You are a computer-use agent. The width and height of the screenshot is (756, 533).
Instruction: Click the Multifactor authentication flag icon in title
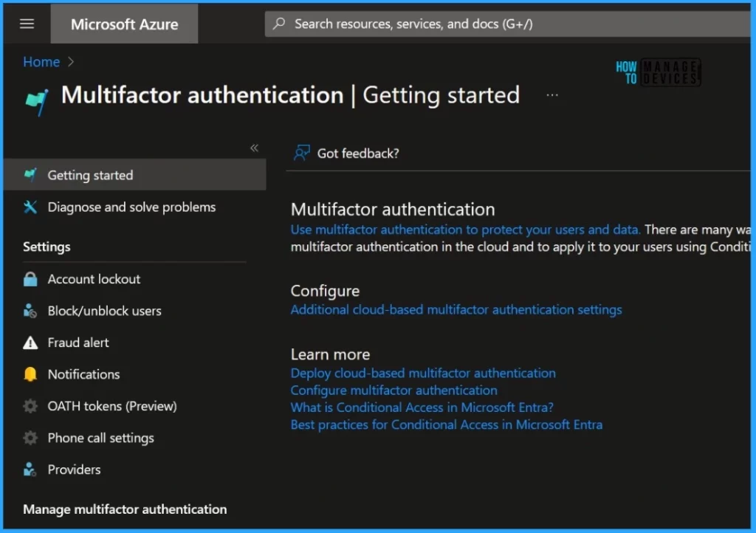pyautogui.click(x=37, y=102)
